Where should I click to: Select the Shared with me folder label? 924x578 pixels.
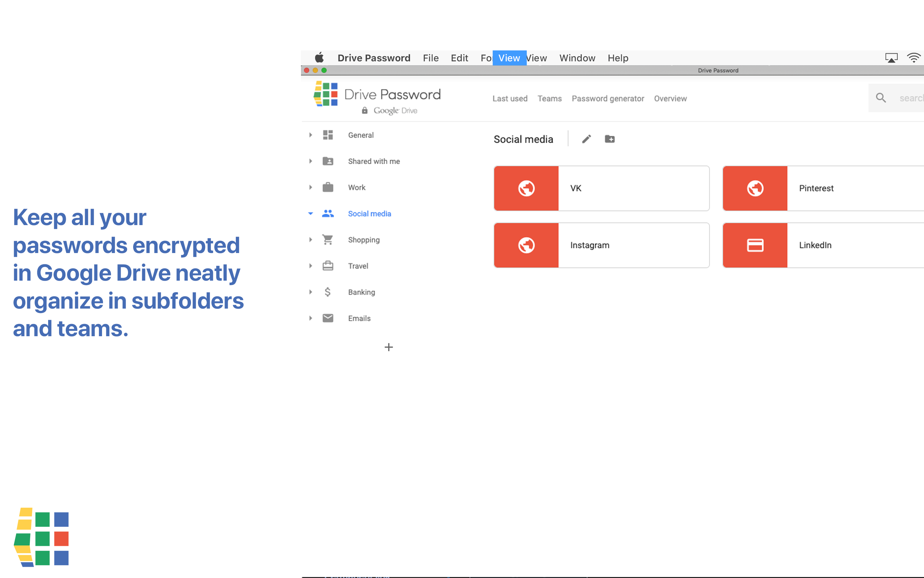374,161
